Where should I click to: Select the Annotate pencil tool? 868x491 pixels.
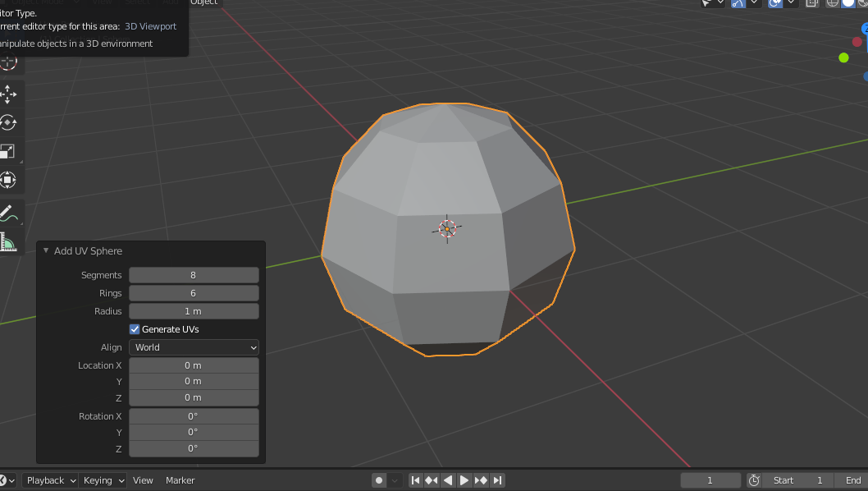[8, 213]
